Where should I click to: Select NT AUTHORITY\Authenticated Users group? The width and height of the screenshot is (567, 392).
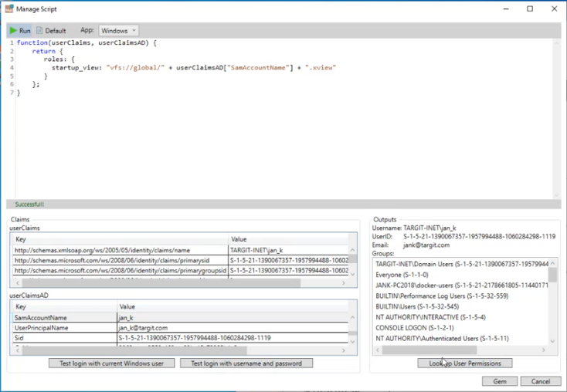point(442,338)
